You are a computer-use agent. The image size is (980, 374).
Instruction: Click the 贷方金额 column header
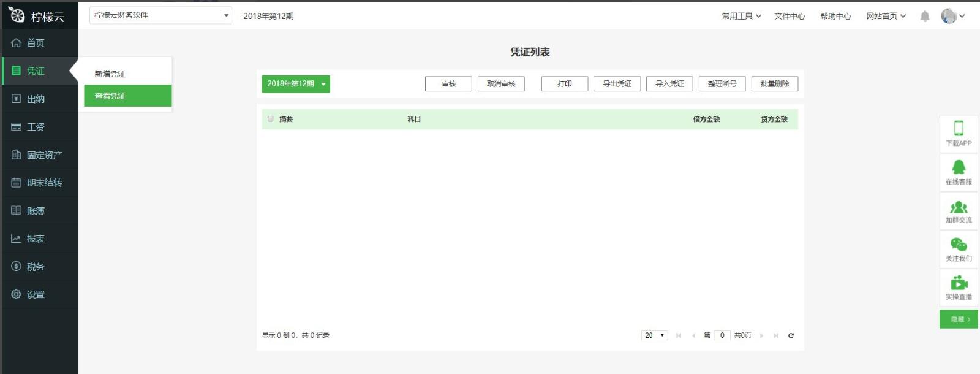(x=774, y=120)
